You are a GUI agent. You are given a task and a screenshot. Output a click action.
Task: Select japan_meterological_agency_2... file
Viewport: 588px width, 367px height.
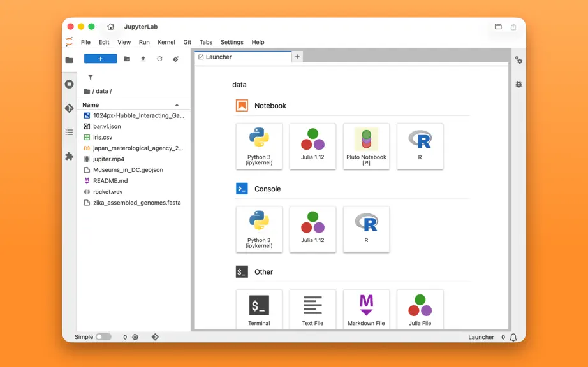pyautogui.click(x=134, y=148)
